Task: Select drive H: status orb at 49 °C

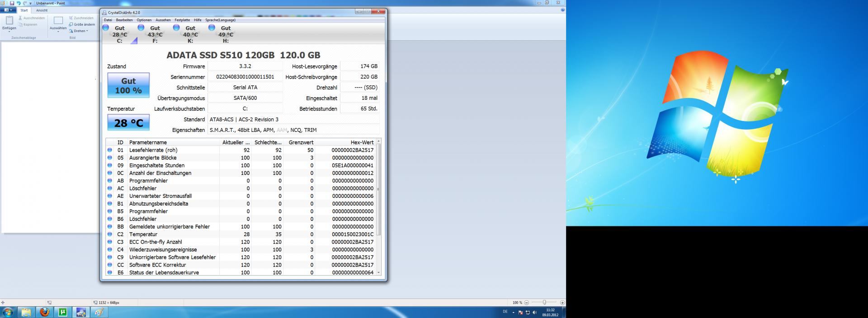Action: (x=212, y=28)
